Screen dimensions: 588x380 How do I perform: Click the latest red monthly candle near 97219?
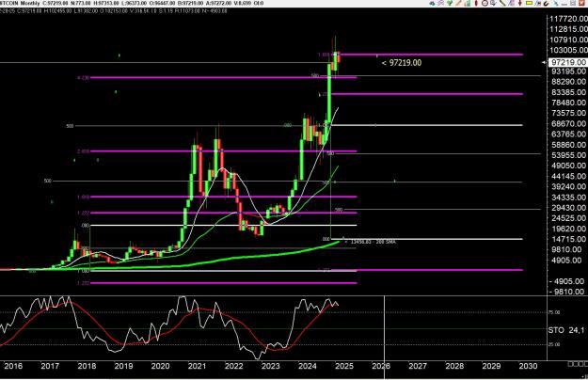pos(339,57)
